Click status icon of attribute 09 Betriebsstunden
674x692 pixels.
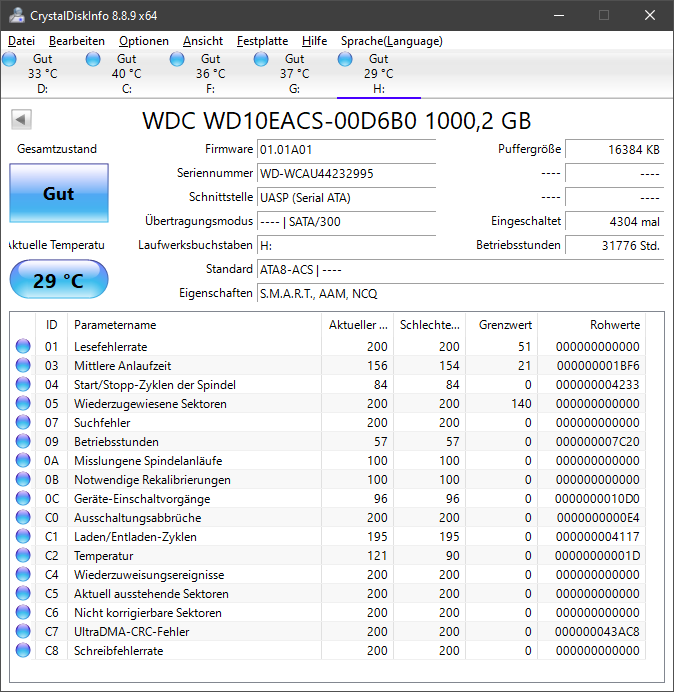23,441
